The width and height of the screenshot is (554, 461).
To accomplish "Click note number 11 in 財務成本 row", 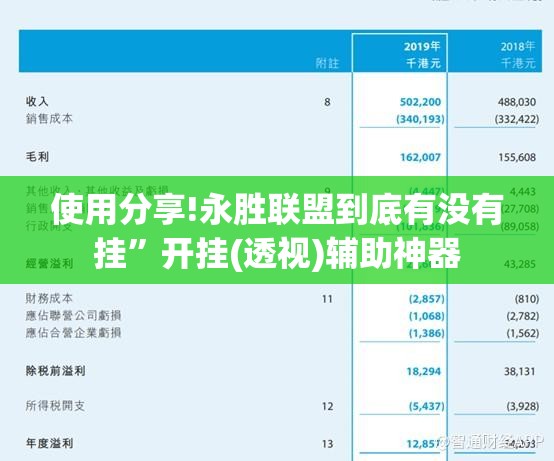I will click(327, 300).
